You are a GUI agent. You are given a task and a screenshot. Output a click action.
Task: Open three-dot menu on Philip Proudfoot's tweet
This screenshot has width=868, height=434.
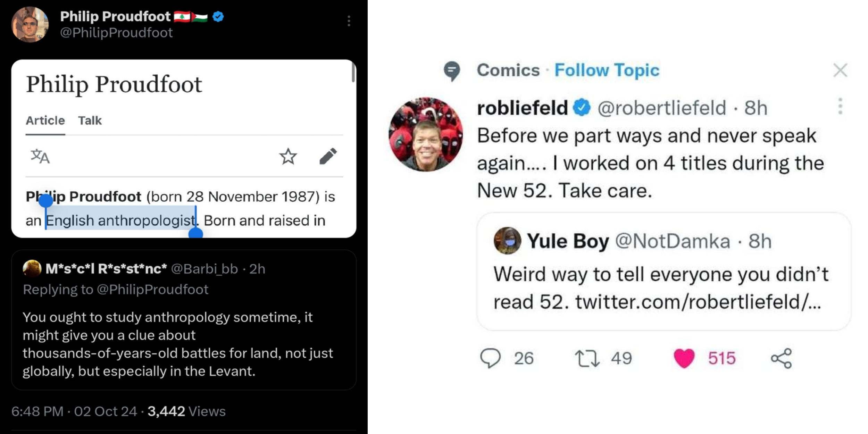click(x=349, y=21)
